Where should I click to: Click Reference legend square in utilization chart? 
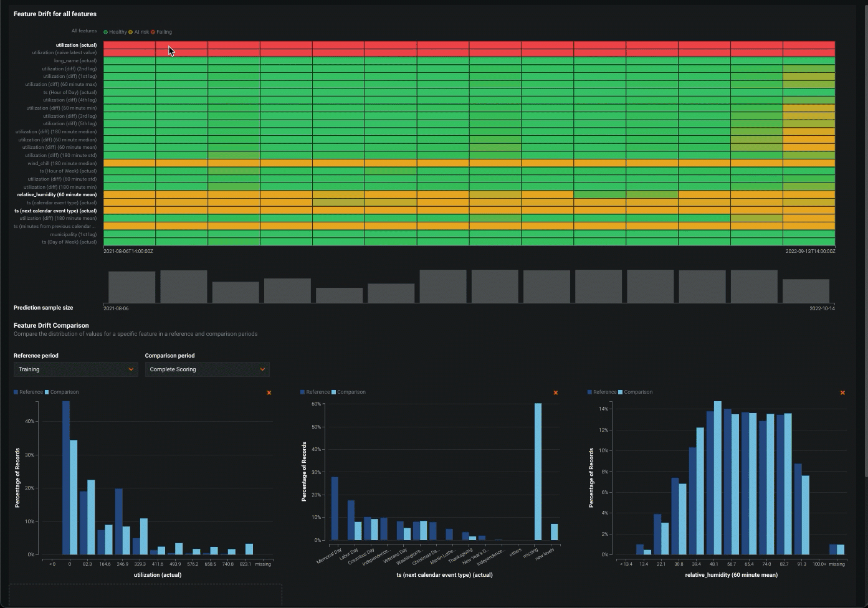point(16,392)
